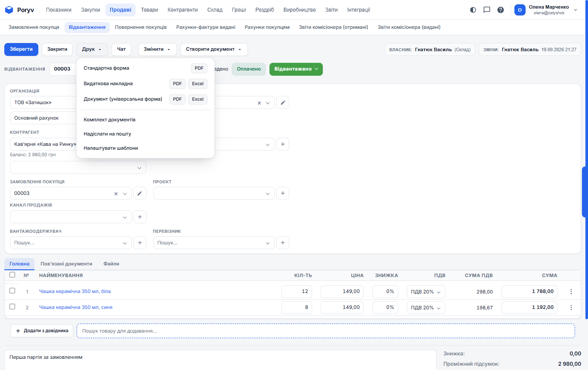Click the Poryv cube logo
588x370 pixels.
(x=9, y=10)
